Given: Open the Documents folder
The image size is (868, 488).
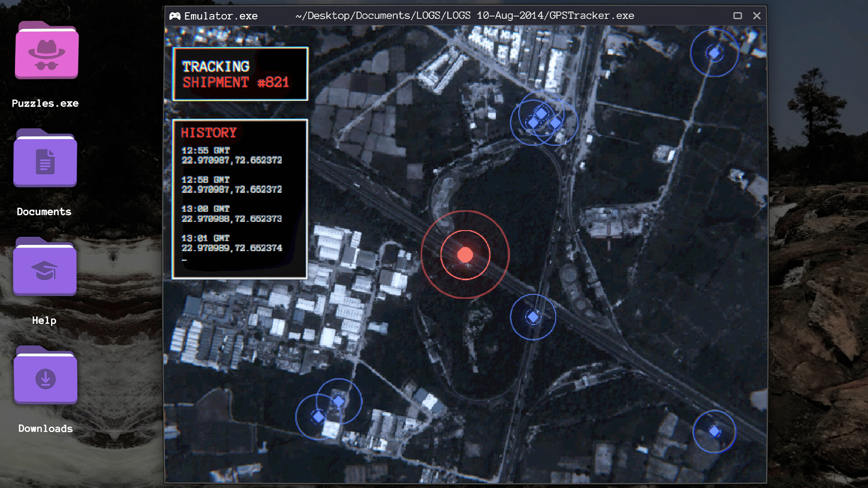Looking at the screenshot, I should pos(45,159).
